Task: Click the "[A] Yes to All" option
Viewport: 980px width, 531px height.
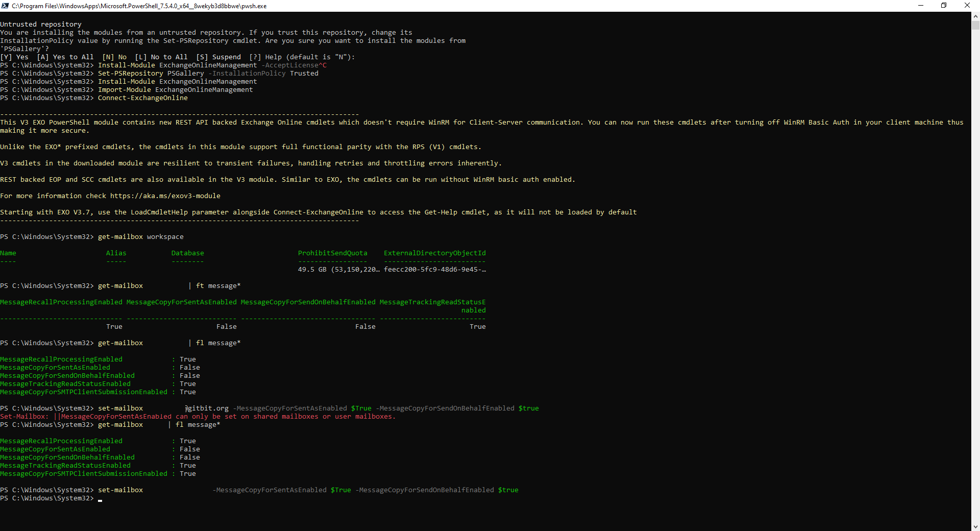Action: tap(65, 57)
